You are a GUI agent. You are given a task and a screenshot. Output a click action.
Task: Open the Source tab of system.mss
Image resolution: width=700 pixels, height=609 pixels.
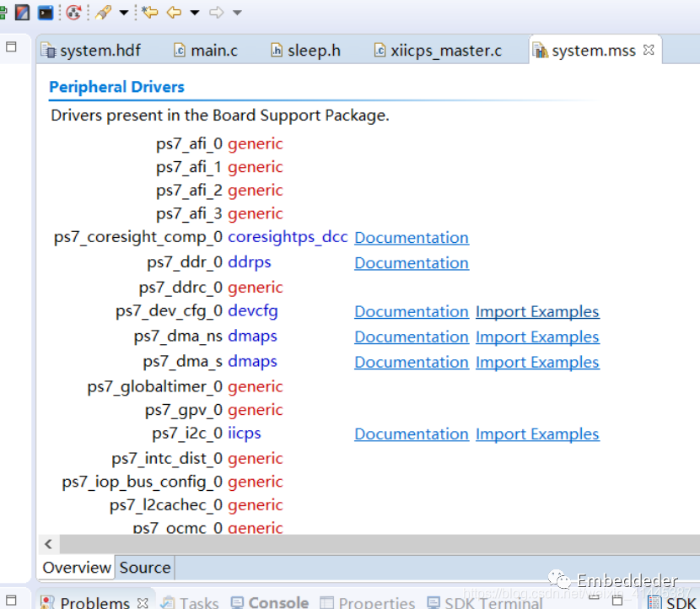point(145,568)
